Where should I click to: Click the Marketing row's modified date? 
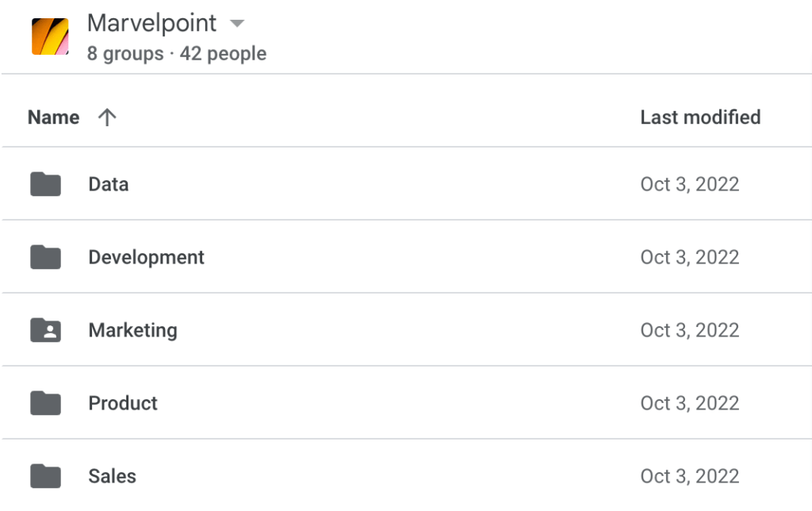[x=689, y=331]
